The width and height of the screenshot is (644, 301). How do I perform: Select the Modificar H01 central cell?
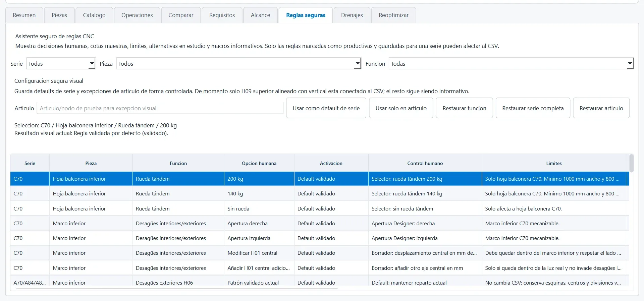coord(259,253)
